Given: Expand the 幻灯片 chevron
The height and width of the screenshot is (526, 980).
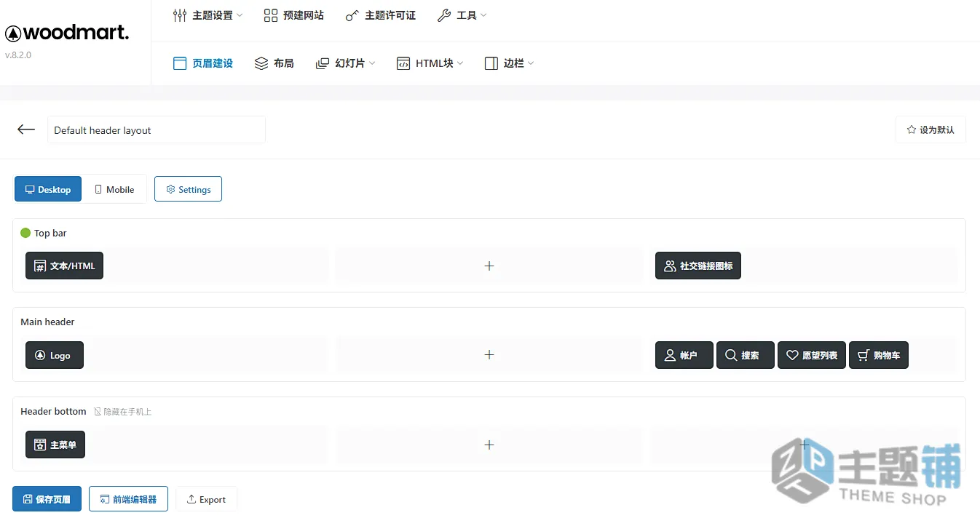Looking at the screenshot, I should point(372,63).
